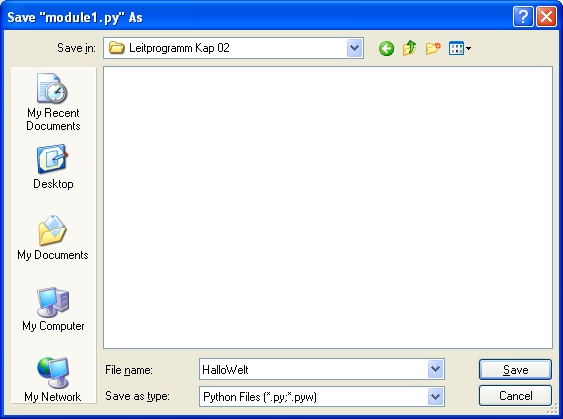Create a new folder
563x419 pixels.
[x=433, y=48]
